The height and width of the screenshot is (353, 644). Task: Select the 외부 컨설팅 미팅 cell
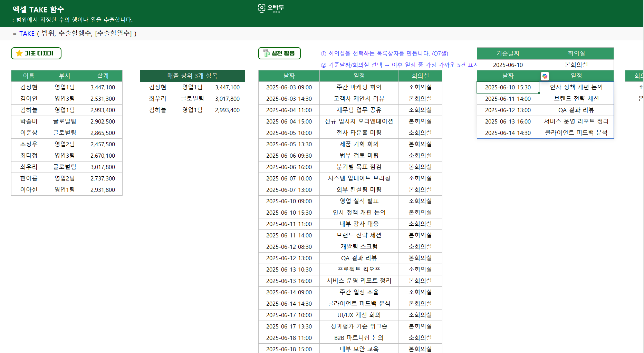tap(359, 190)
